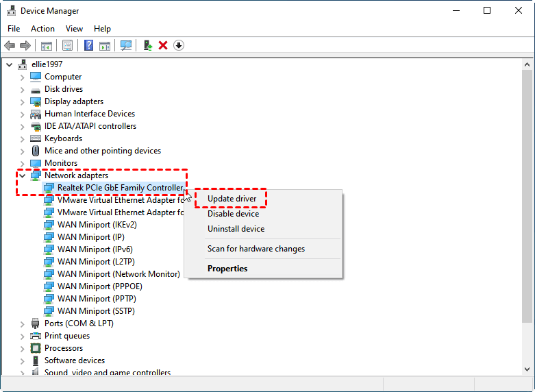Click the Properties toolbar icon
This screenshot has width=535, height=392.
pyautogui.click(x=68, y=45)
